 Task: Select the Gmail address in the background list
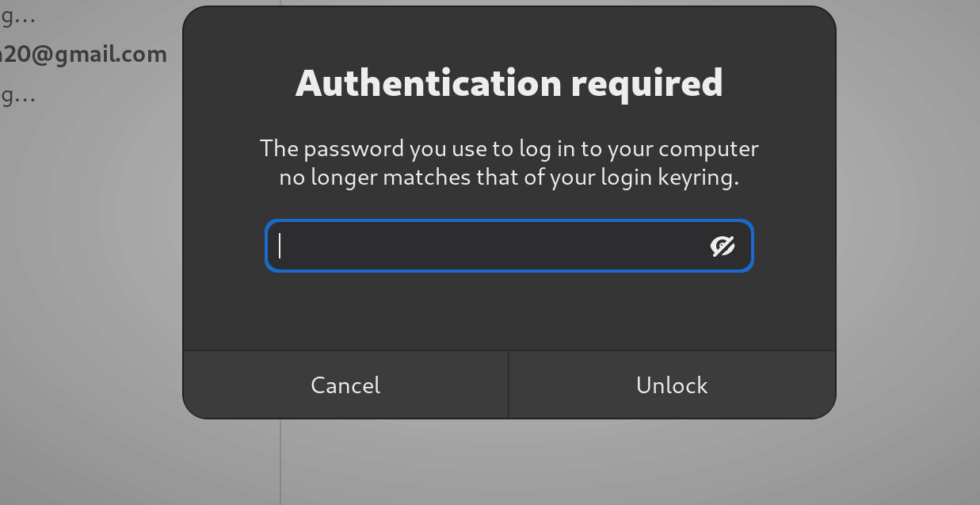coord(83,54)
